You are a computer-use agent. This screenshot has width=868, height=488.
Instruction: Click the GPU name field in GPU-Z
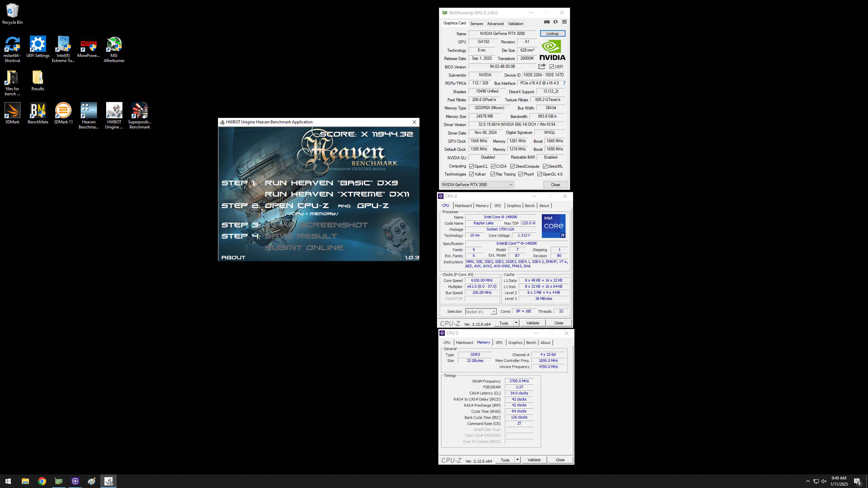point(502,34)
